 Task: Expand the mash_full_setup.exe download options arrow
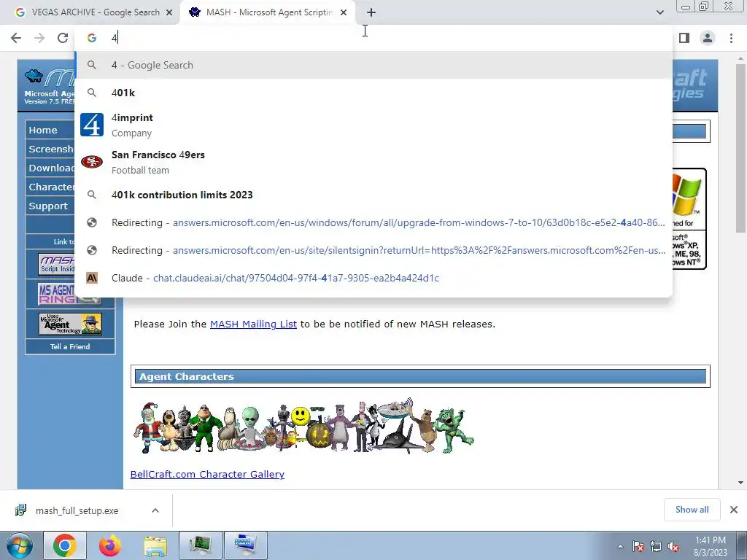tap(155, 510)
